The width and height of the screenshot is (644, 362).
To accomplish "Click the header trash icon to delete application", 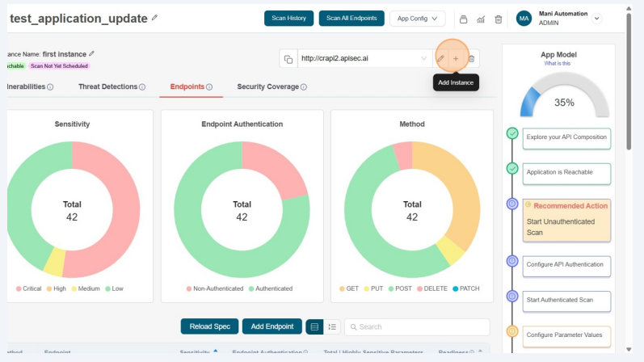I will coord(498,19).
